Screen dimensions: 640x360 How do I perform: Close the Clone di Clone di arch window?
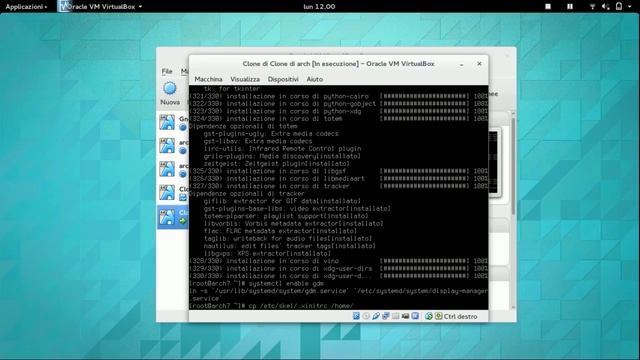(479, 64)
